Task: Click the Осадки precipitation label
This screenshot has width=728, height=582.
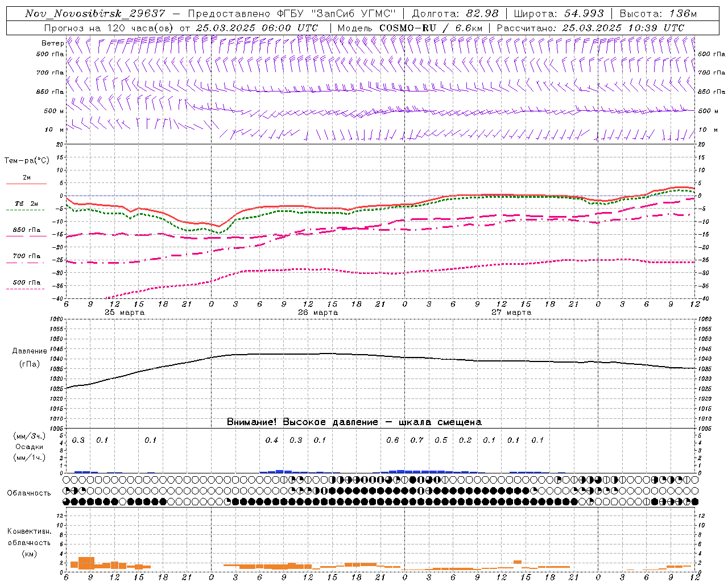Action: [x=30, y=447]
